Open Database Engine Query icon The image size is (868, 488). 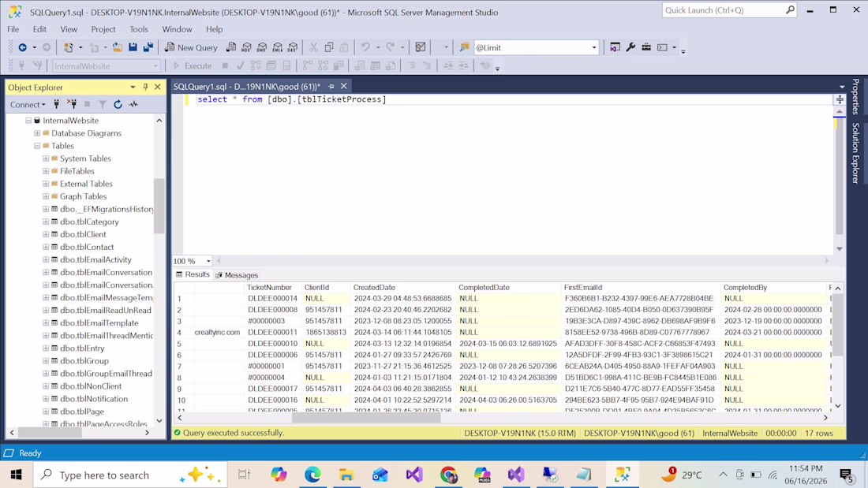[x=231, y=47]
